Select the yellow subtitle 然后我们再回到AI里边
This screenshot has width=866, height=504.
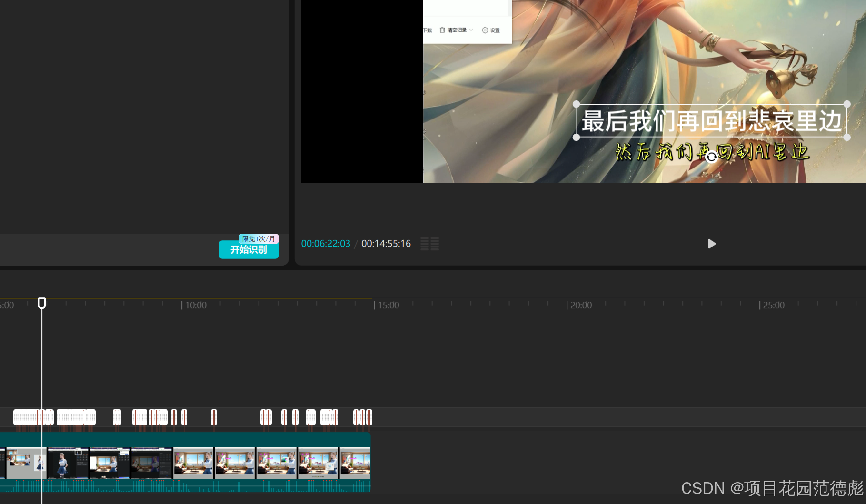pos(712,152)
